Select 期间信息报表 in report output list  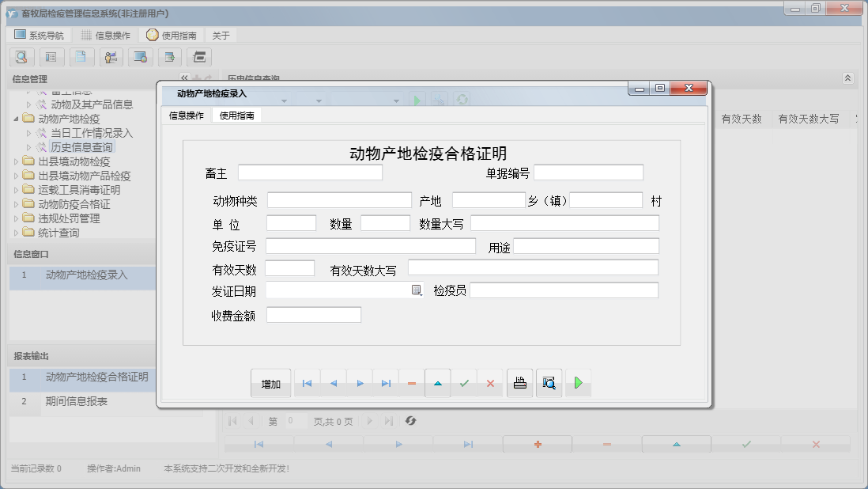pos(77,401)
